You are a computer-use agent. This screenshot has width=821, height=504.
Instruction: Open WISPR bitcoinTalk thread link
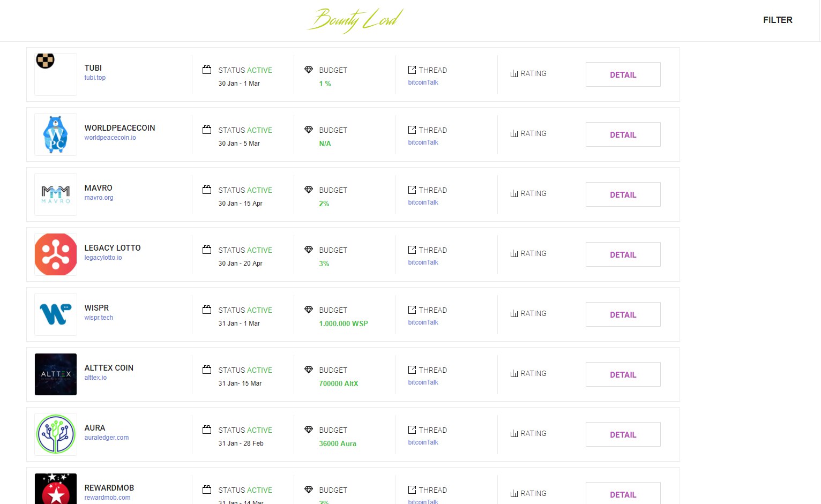(x=423, y=322)
